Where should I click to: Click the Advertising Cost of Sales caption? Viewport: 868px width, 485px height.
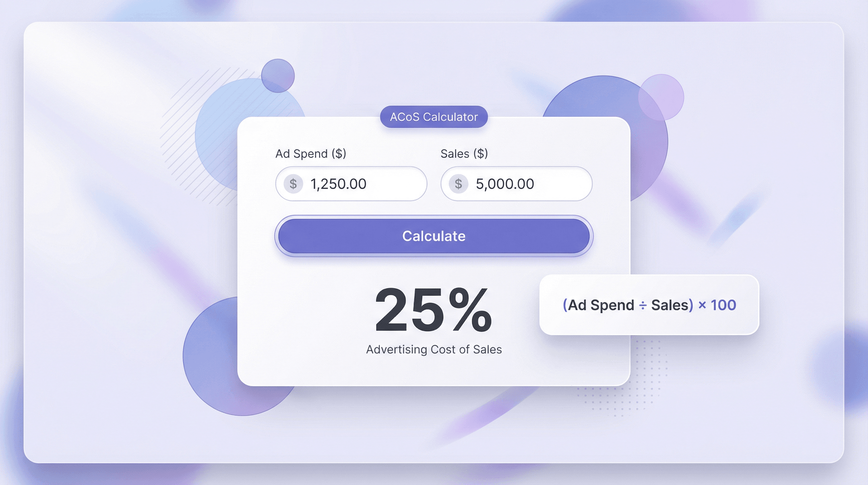click(x=434, y=350)
